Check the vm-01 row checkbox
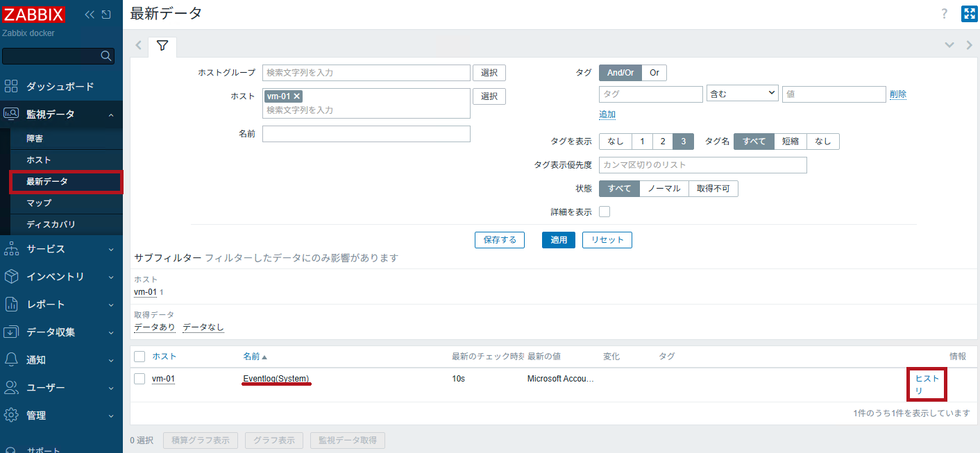The image size is (980, 453). tap(140, 379)
